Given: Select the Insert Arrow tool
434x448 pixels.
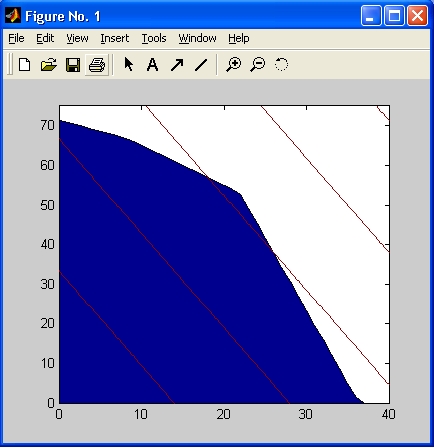Looking at the screenshot, I should click(x=177, y=65).
